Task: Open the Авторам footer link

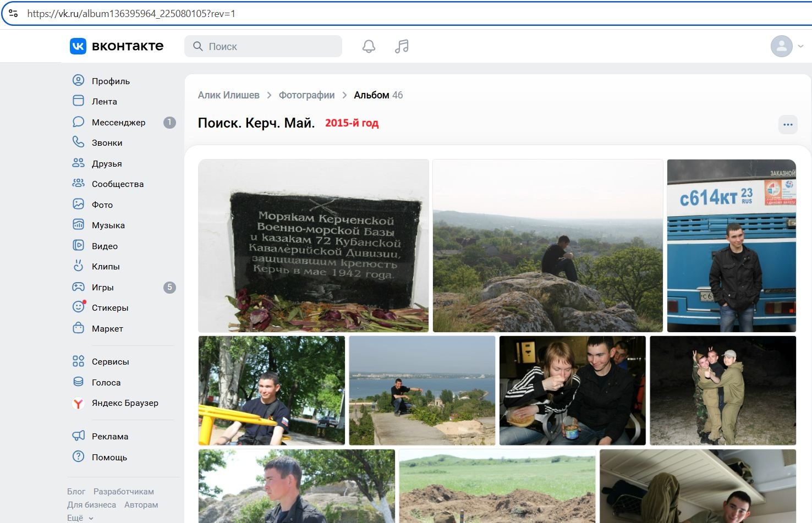Action: (x=141, y=505)
